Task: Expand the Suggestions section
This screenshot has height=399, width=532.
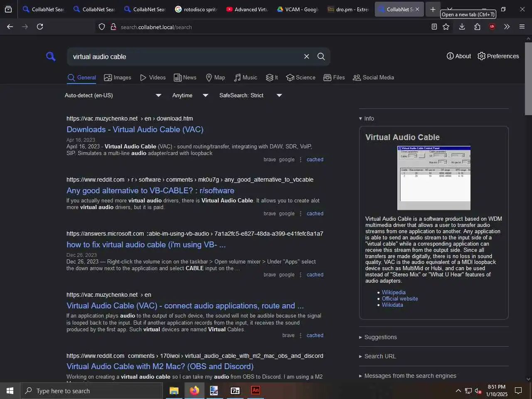Action: (x=378, y=337)
